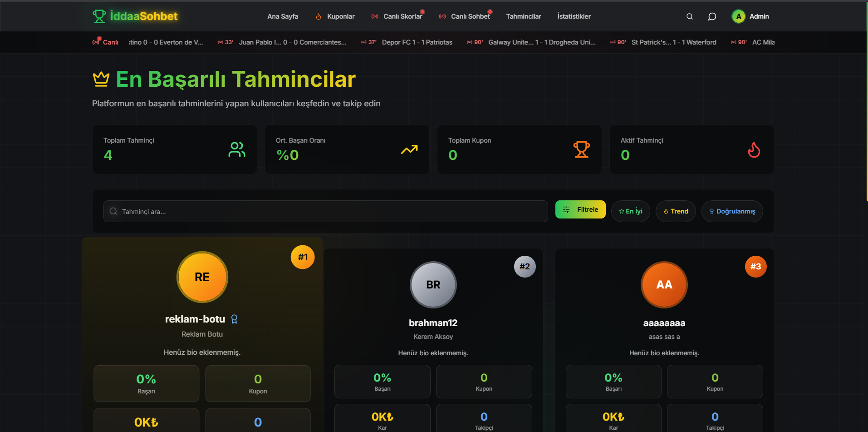This screenshot has width=868, height=432.
Task: Click the green Admin avatar icon
Action: pyautogui.click(x=738, y=16)
